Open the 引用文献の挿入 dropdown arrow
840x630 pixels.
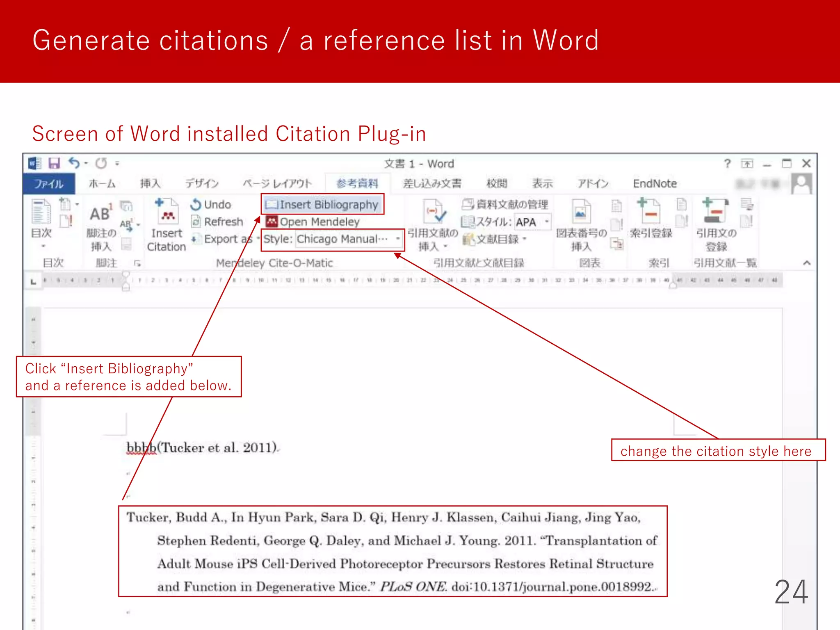[445, 247]
